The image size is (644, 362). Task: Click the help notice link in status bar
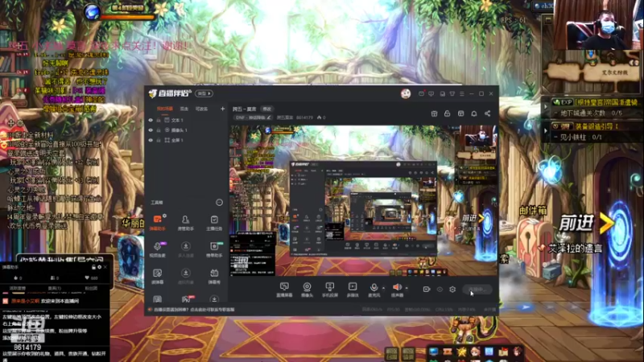[x=194, y=310]
